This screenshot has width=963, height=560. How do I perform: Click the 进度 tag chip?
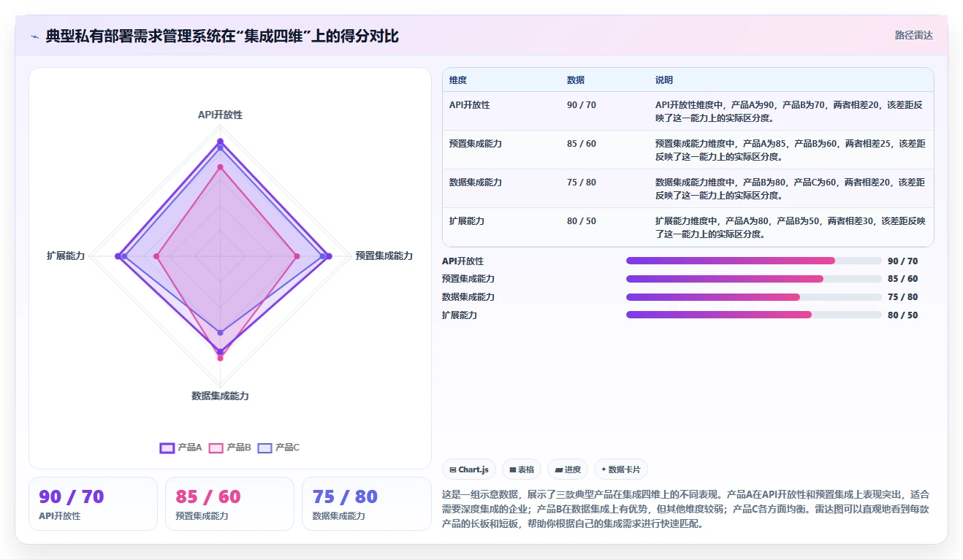[x=568, y=469]
